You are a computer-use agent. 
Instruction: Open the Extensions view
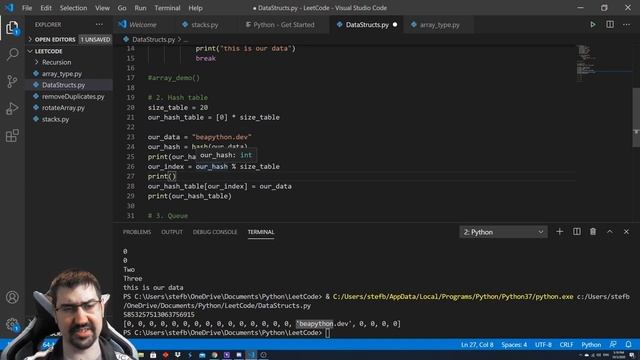tap(12, 136)
